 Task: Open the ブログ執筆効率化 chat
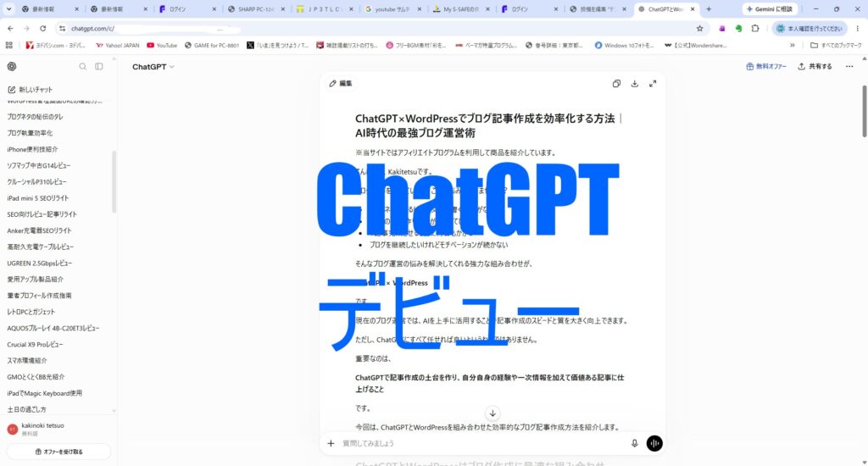(30, 133)
